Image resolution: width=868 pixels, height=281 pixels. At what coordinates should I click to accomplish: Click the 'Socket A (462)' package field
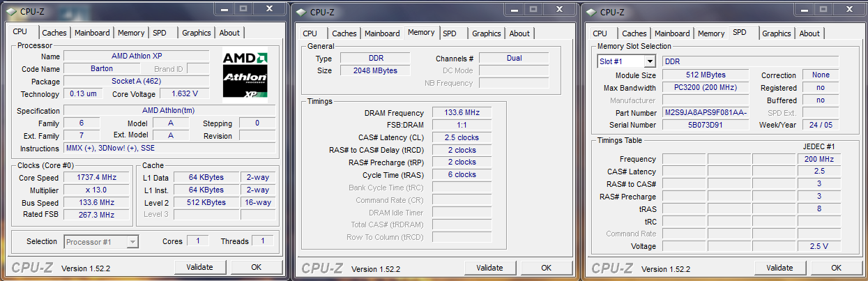coord(137,81)
